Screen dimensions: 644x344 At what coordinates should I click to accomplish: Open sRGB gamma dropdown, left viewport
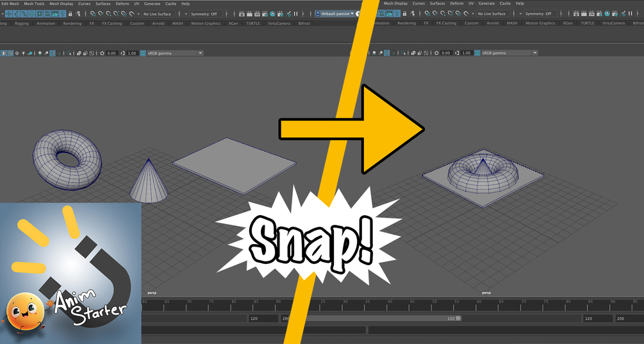point(176,53)
